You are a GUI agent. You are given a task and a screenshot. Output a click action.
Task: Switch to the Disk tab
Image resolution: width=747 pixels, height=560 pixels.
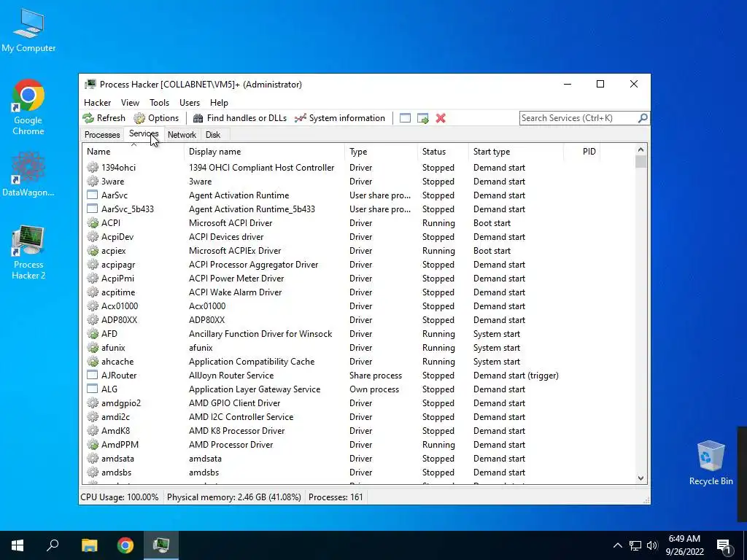213,135
